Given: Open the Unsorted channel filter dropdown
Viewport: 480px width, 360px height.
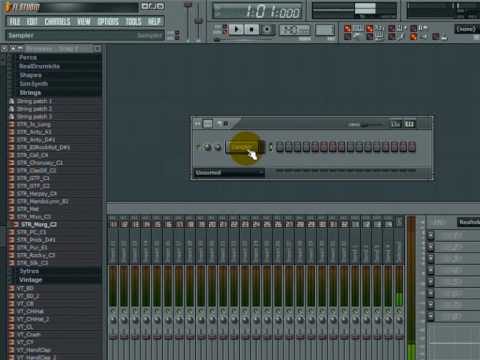Looking at the screenshot, I should click(x=229, y=173).
